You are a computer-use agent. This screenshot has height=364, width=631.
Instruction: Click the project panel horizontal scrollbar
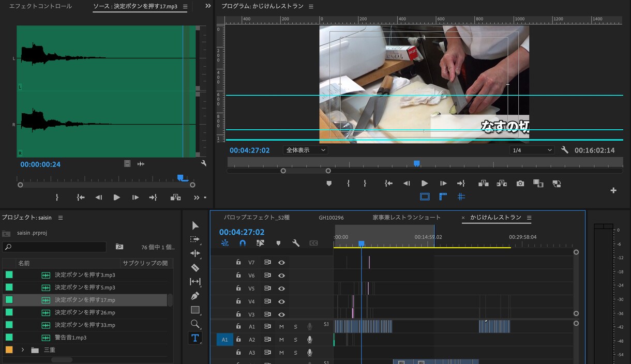point(62,360)
